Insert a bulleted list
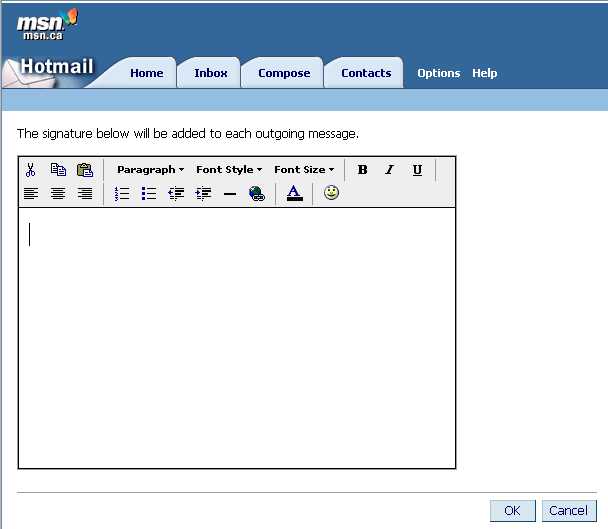608x529 pixels. click(149, 193)
